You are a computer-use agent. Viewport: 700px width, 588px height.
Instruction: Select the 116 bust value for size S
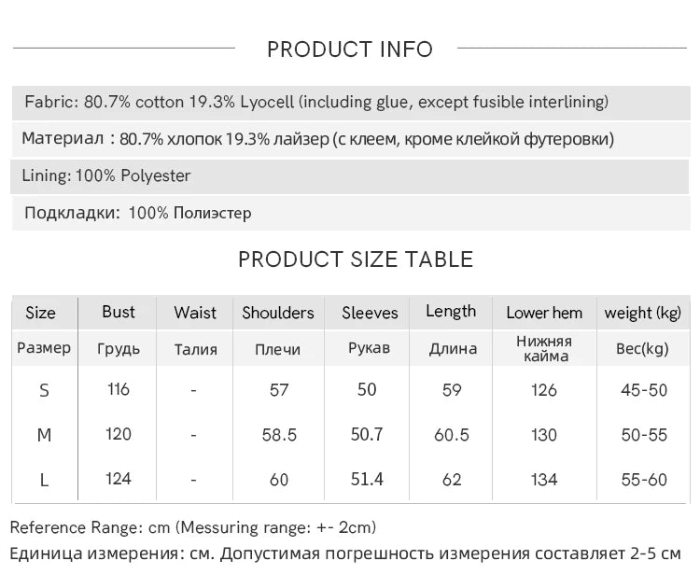coord(119,389)
